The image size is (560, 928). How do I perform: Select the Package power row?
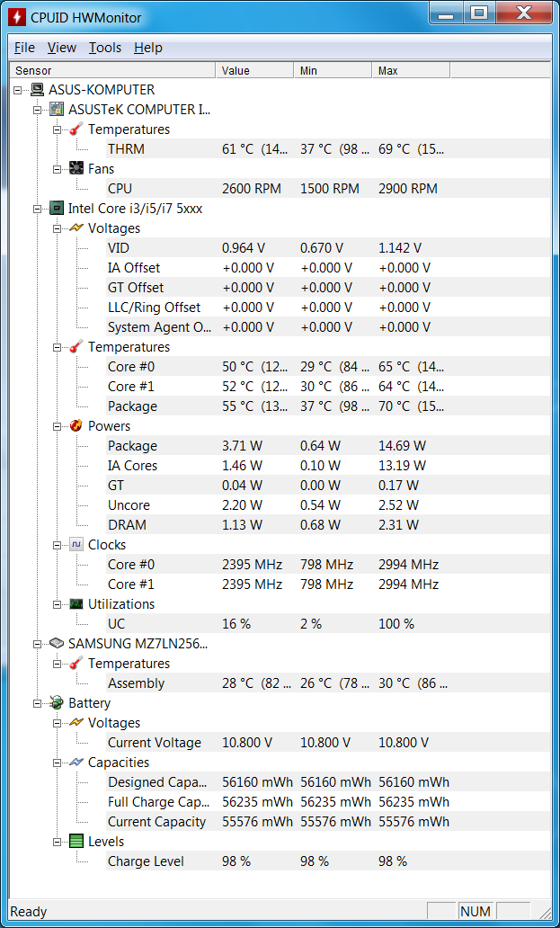(278, 446)
